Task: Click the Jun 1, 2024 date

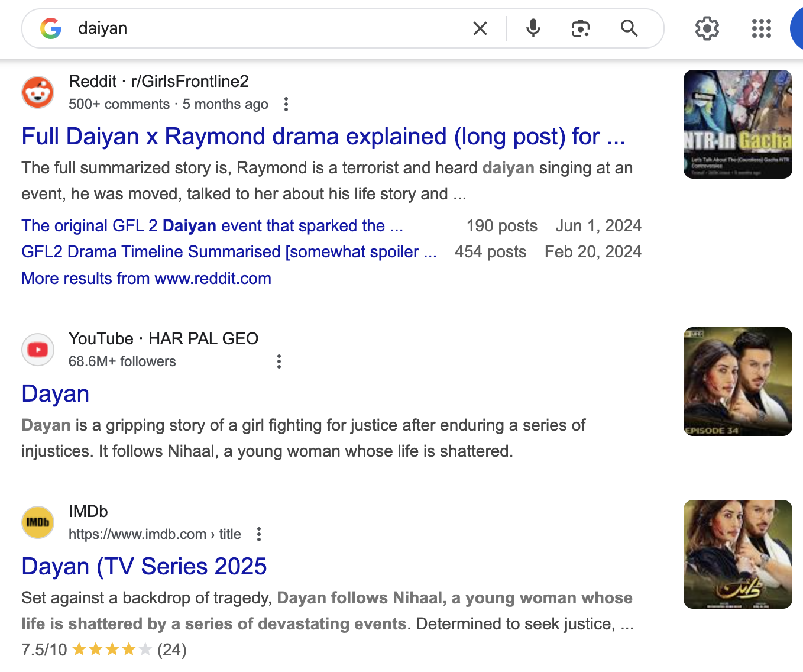Action: [598, 226]
